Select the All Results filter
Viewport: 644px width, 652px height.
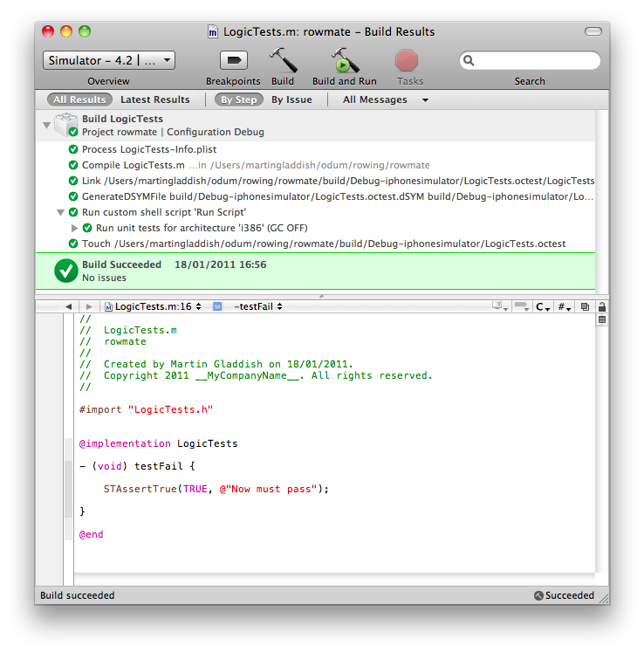click(x=79, y=100)
